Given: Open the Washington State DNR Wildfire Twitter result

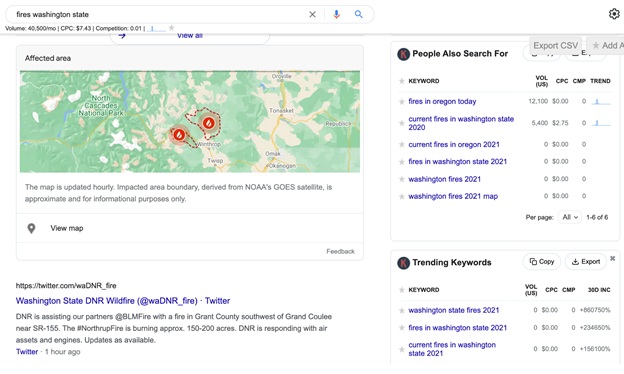Looking at the screenshot, I should [123, 301].
